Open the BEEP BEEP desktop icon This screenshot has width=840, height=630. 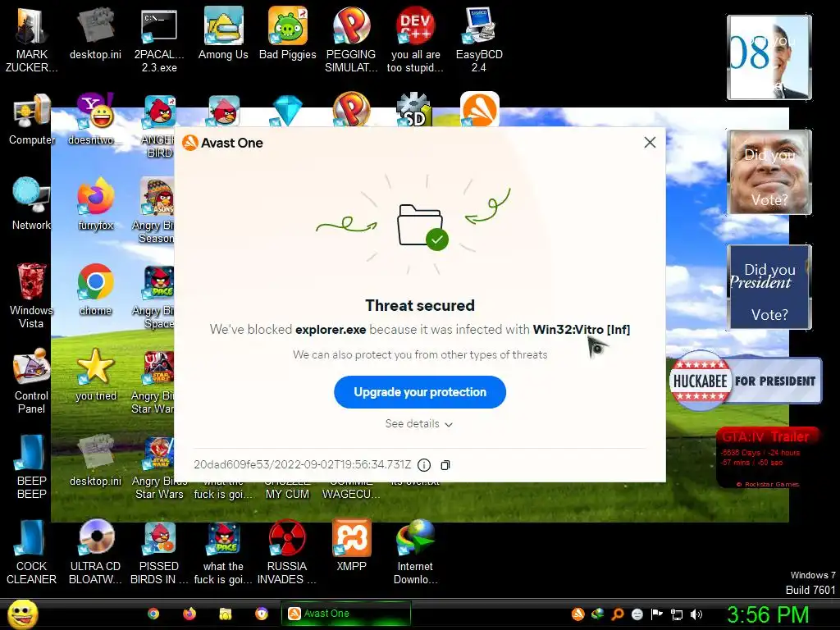point(31,466)
